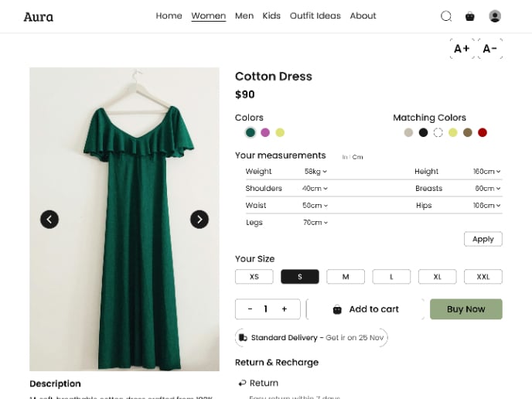The image size is (532, 399).
Task: Show previous product image arrow
Action: (49, 219)
